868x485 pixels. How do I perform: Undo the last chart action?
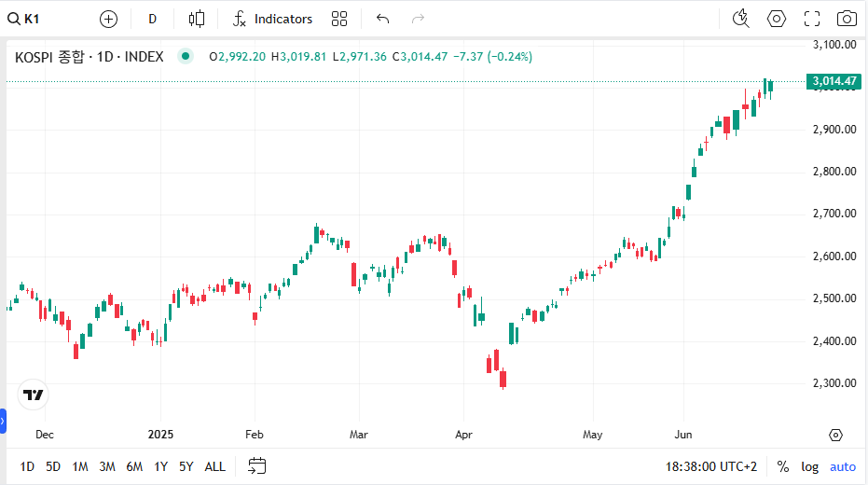(382, 19)
